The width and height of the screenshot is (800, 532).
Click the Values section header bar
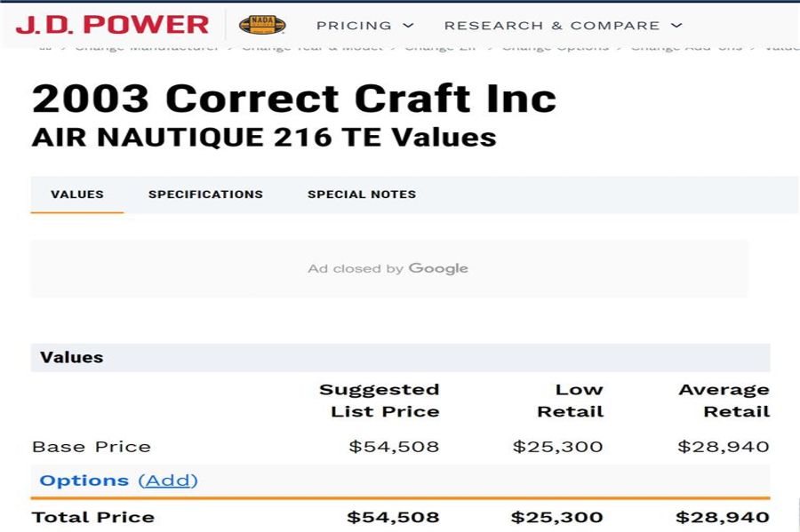click(x=401, y=358)
